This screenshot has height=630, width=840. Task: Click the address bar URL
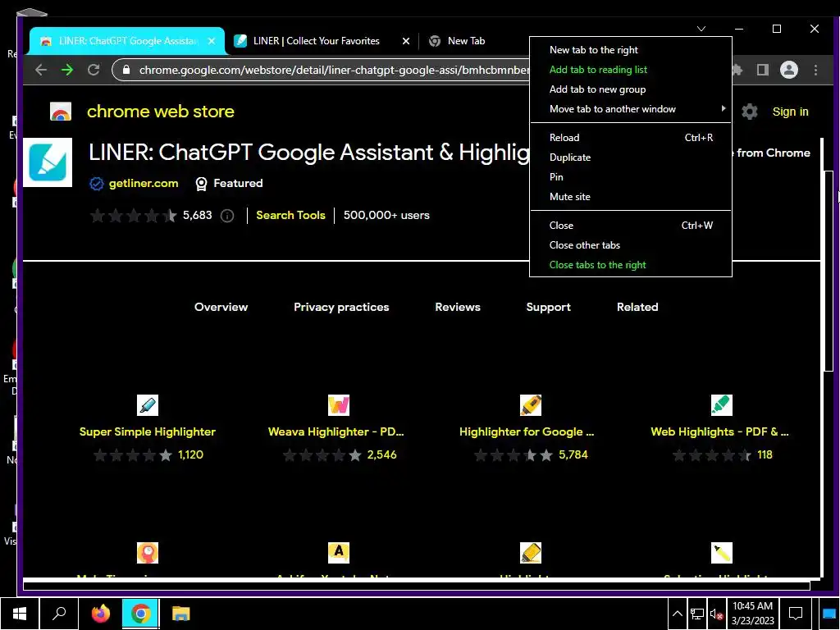pyautogui.click(x=334, y=71)
